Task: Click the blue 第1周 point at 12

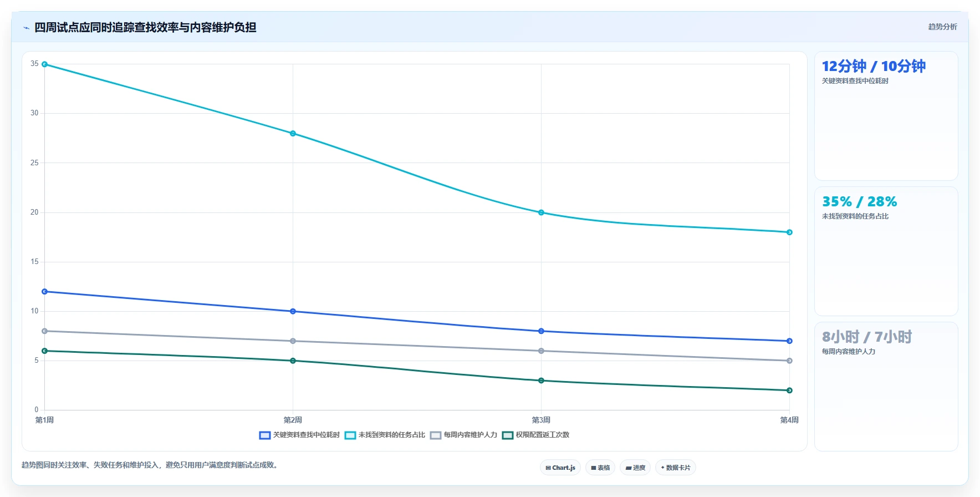Action: (x=45, y=292)
